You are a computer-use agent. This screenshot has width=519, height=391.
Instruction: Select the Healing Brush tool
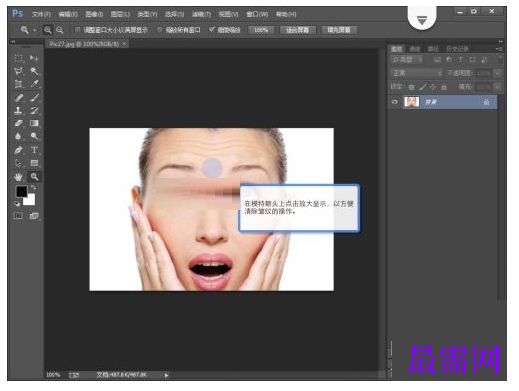coord(18,98)
